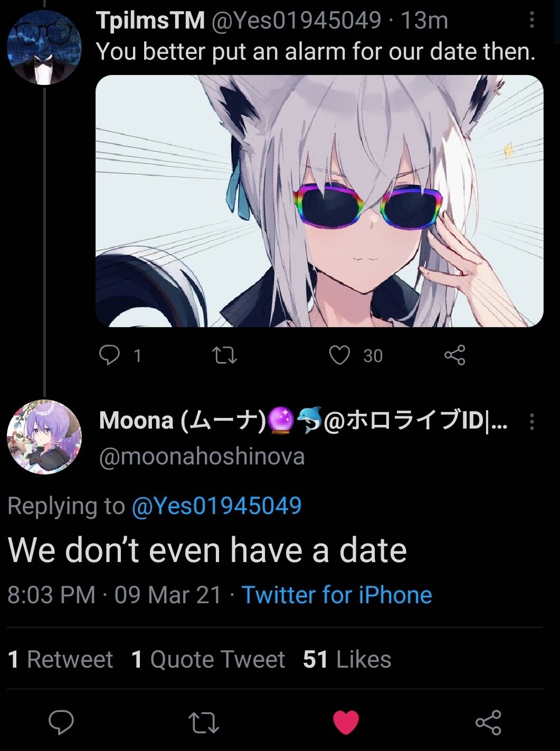Retweet Moona's tweet using bottom retweet icon

pyautogui.click(x=204, y=723)
